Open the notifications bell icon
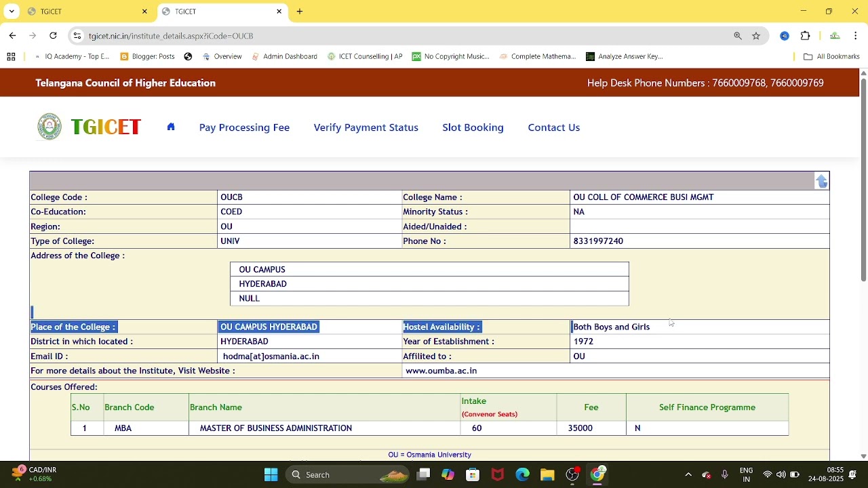868x488 pixels. 853,474
